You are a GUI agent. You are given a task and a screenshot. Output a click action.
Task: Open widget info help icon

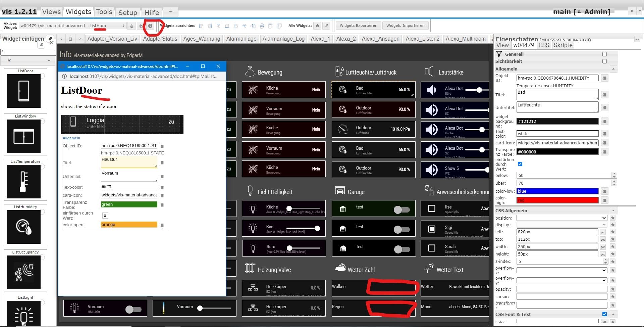coord(150,26)
